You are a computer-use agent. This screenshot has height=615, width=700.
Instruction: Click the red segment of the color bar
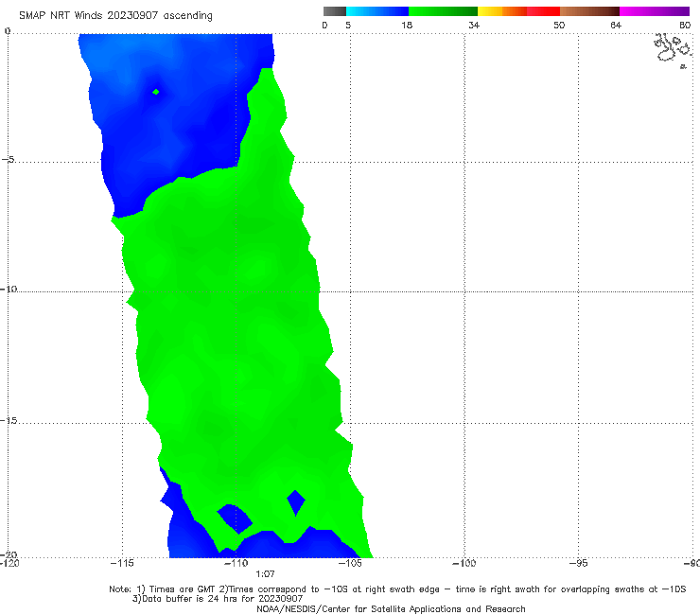(x=543, y=11)
